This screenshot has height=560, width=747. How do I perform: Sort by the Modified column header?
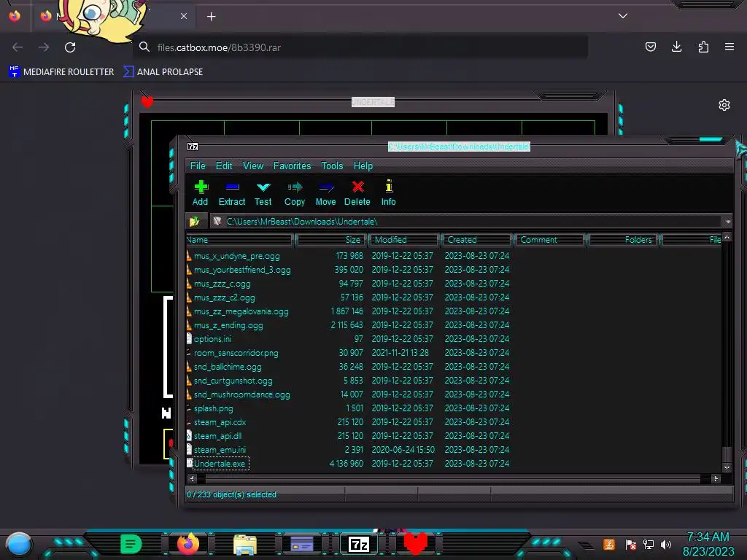click(403, 240)
